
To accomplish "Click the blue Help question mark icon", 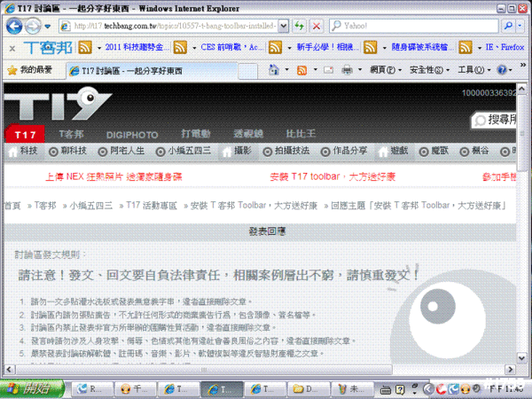I will [502, 70].
